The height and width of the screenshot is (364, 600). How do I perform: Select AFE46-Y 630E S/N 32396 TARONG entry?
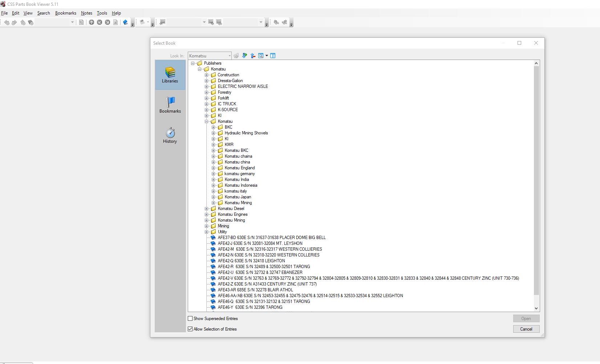[x=250, y=307]
